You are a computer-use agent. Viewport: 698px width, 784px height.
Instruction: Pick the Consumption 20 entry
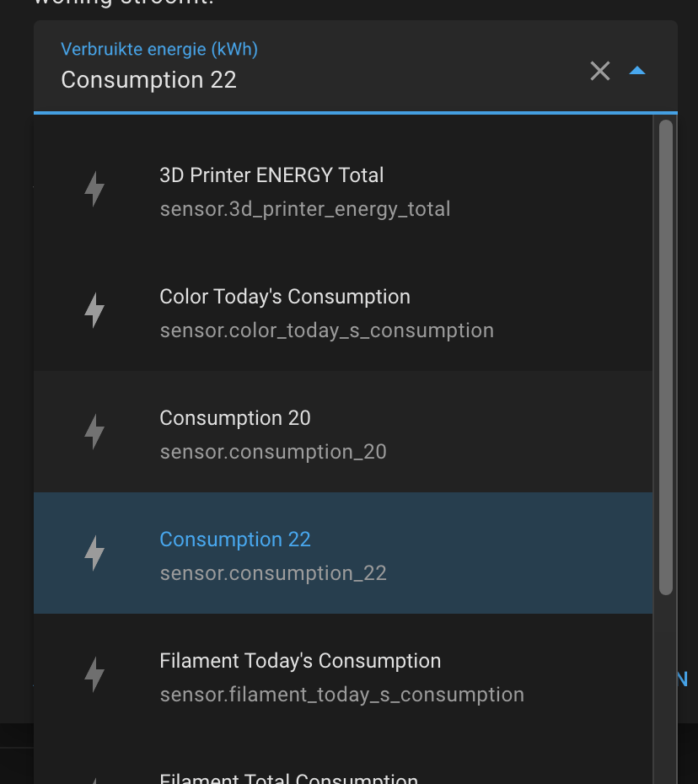coord(235,418)
